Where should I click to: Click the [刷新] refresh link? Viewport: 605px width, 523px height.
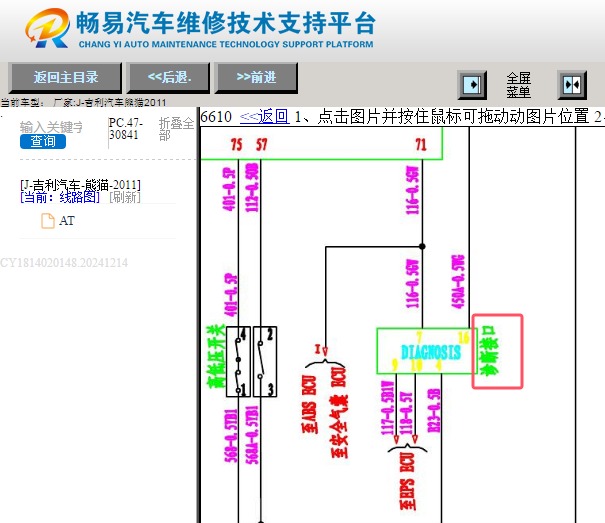click(125, 197)
